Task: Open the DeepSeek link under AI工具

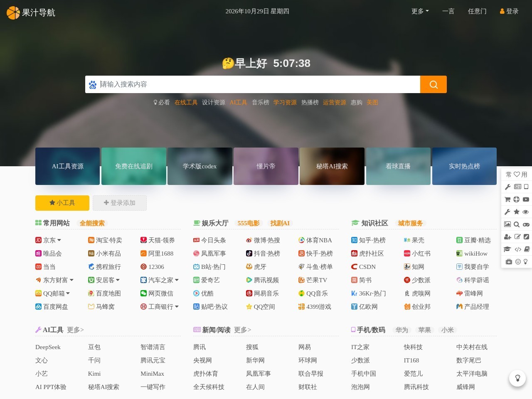Action: click(x=48, y=347)
